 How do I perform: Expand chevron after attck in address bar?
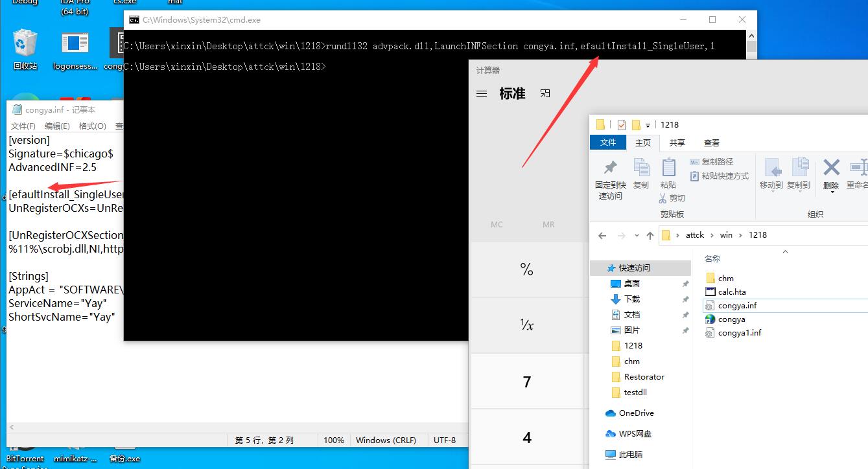[712, 235]
